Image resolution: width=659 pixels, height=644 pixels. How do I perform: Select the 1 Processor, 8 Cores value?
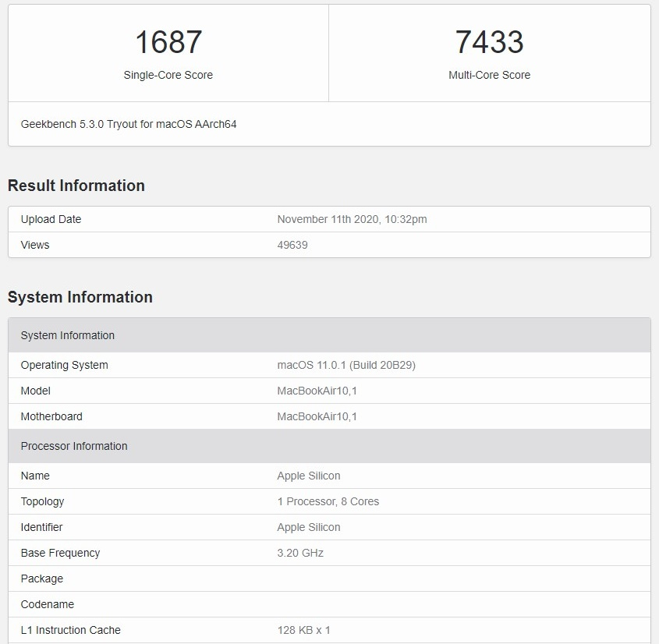click(x=328, y=501)
